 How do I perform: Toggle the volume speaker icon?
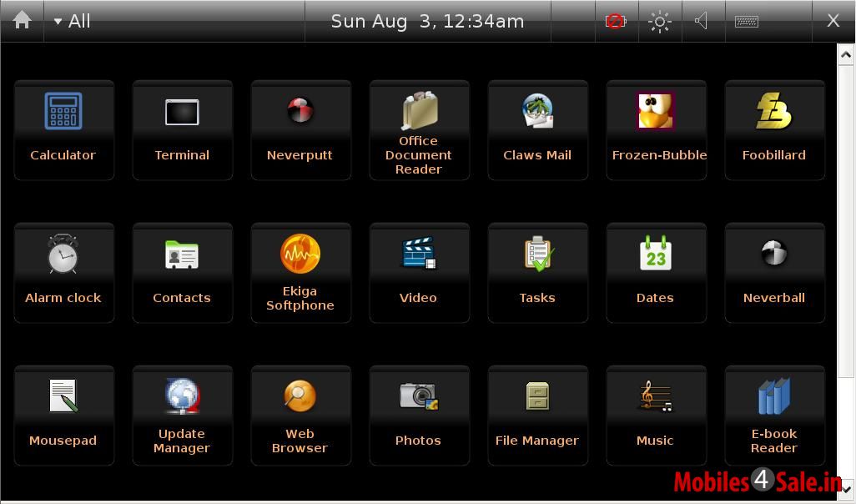(702, 21)
